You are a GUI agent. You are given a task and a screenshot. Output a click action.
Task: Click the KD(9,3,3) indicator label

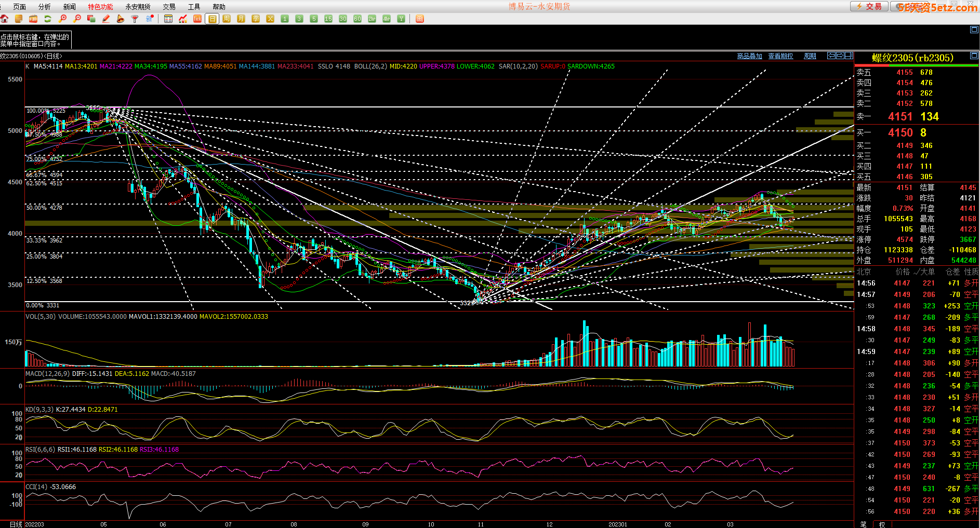coord(39,410)
